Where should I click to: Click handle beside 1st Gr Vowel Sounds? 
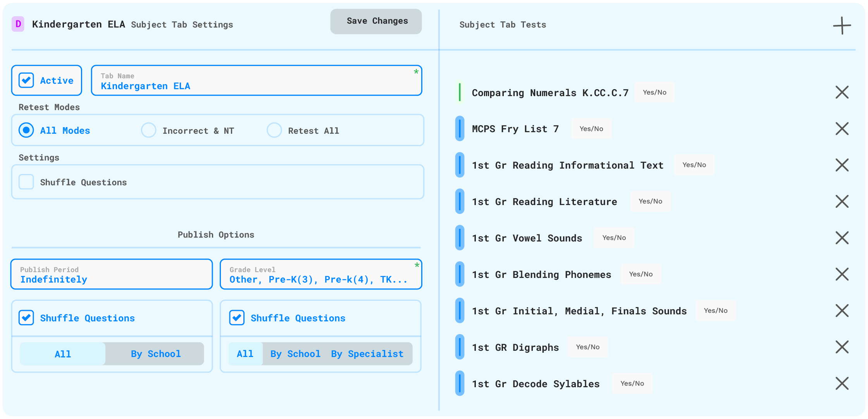tap(460, 238)
